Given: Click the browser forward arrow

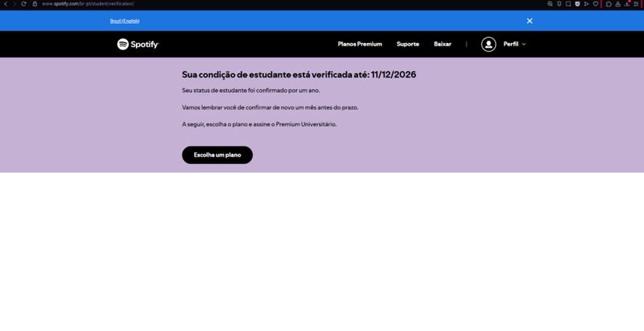Looking at the screenshot, I should (x=15, y=4).
